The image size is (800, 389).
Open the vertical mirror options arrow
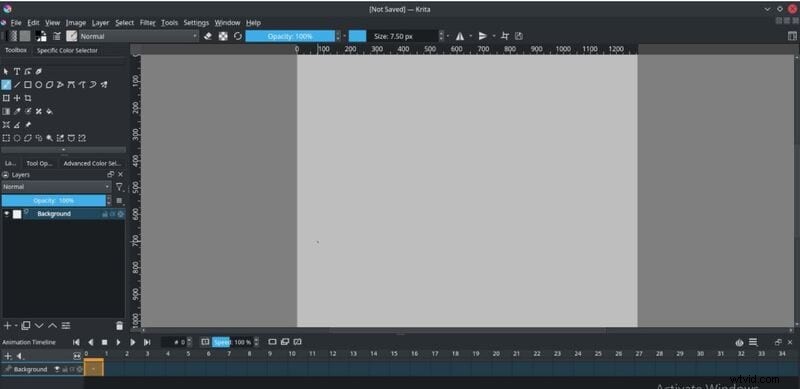coord(493,36)
